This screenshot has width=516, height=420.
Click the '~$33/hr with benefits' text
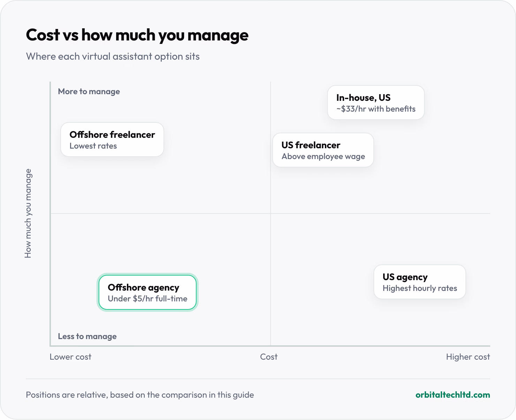[x=376, y=109]
